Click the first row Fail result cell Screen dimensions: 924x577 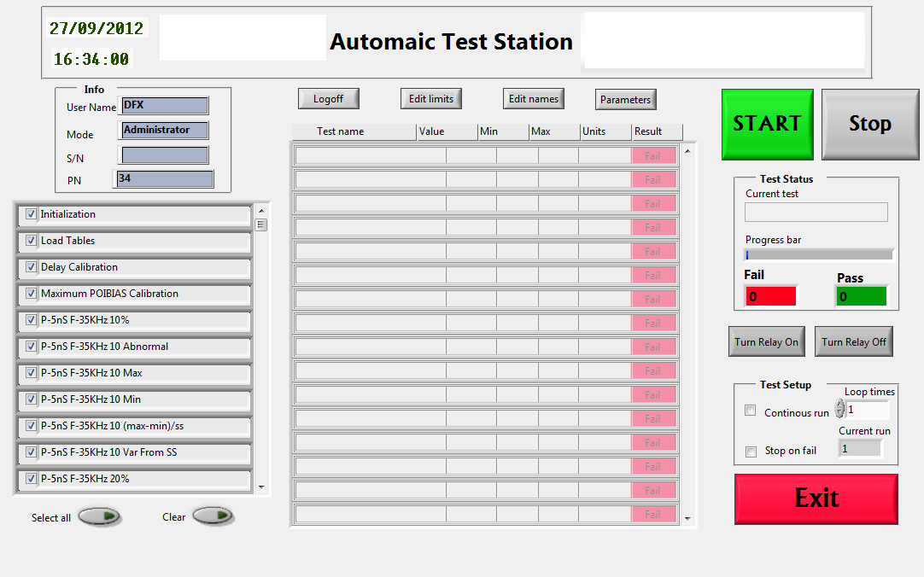point(653,156)
